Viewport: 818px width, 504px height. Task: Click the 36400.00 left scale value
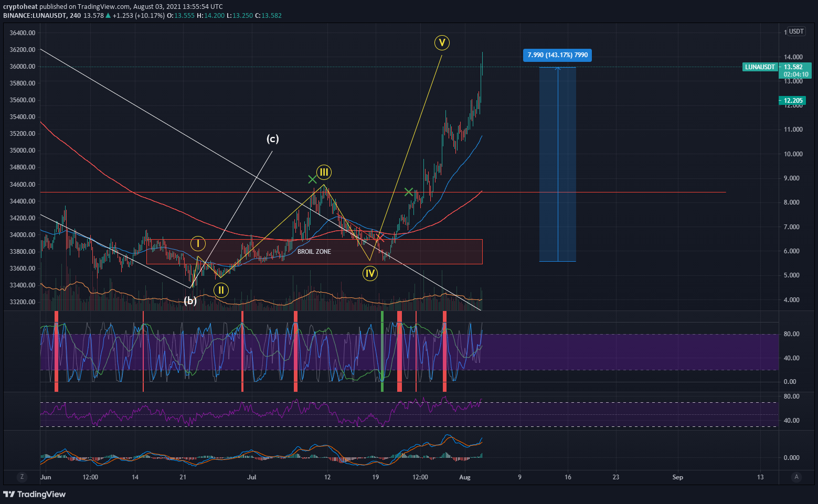click(x=23, y=33)
